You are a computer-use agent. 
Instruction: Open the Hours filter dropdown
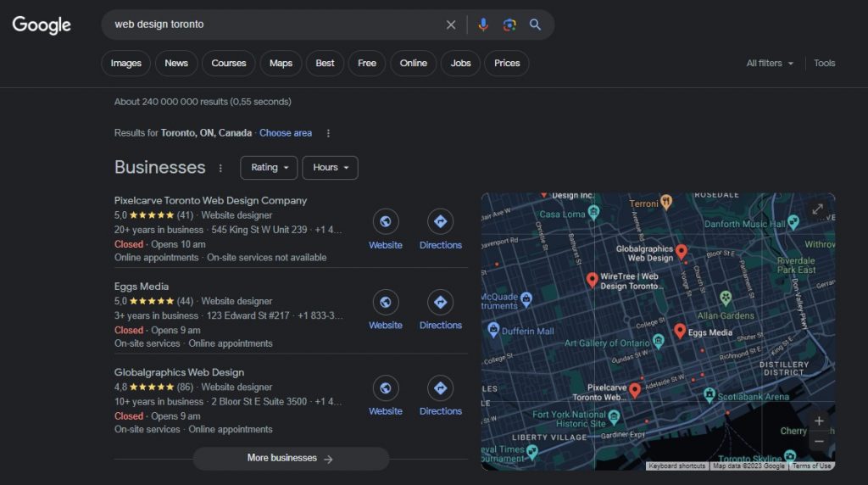click(x=330, y=168)
